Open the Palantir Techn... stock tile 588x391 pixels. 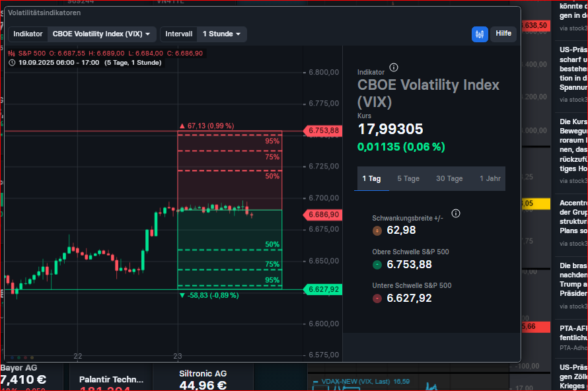click(111, 380)
